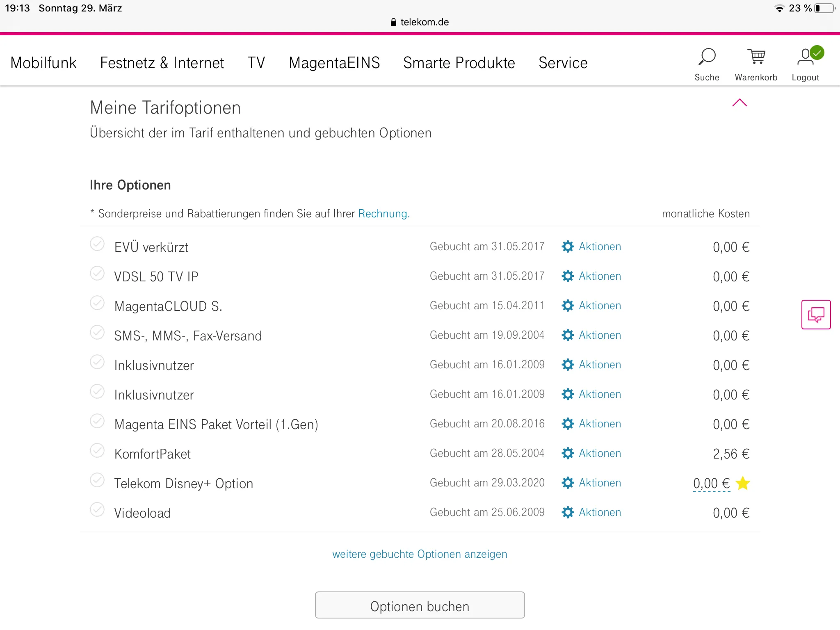Select the Gebucht am 25.06.2009 date

click(x=487, y=512)
